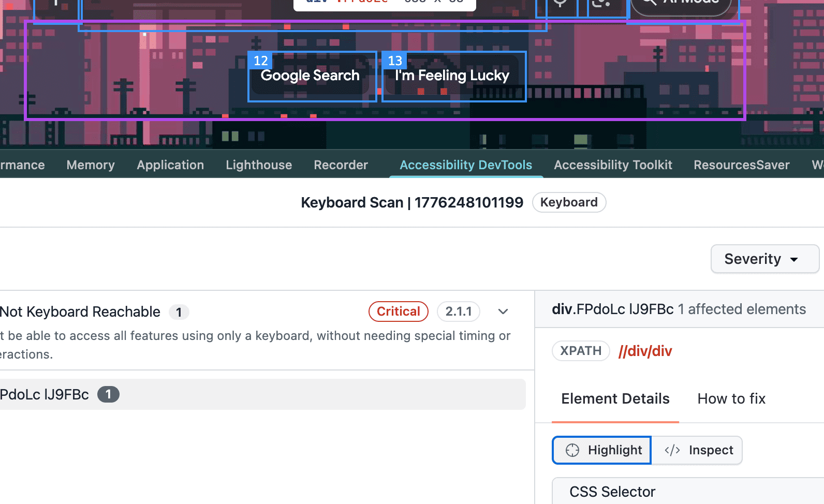This screenshot has height=504, width=824.
Task: Click the //div/div xpath value
Action: click(x=645, y=351)
